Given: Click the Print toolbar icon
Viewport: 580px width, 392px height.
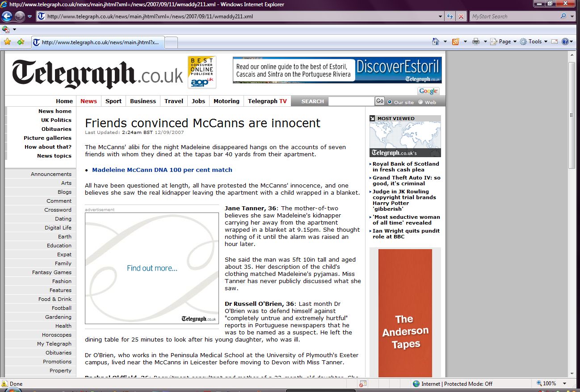Looking at the screenshot, I should click(476, 42).
